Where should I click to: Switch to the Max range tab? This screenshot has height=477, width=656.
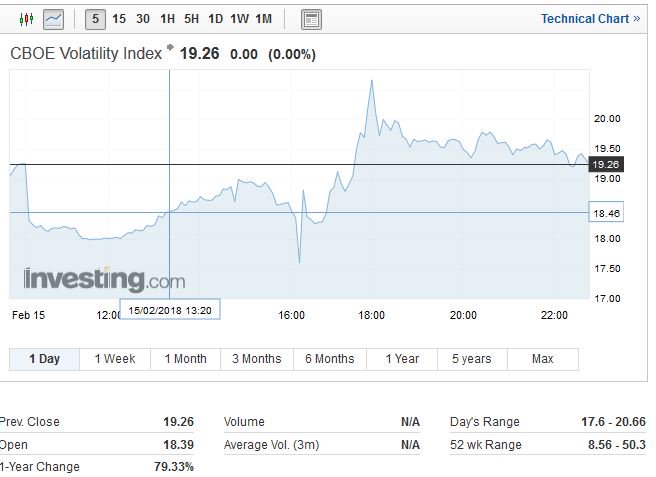coord(543,359)
